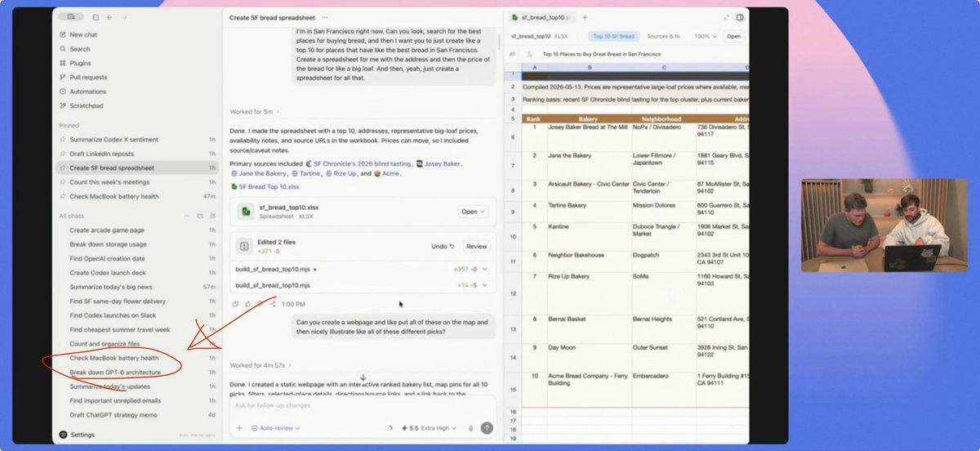The height and width of the screenshot is (451, 980).
Task: Go forward with the right arrow
Action: (x=122, y=17)
